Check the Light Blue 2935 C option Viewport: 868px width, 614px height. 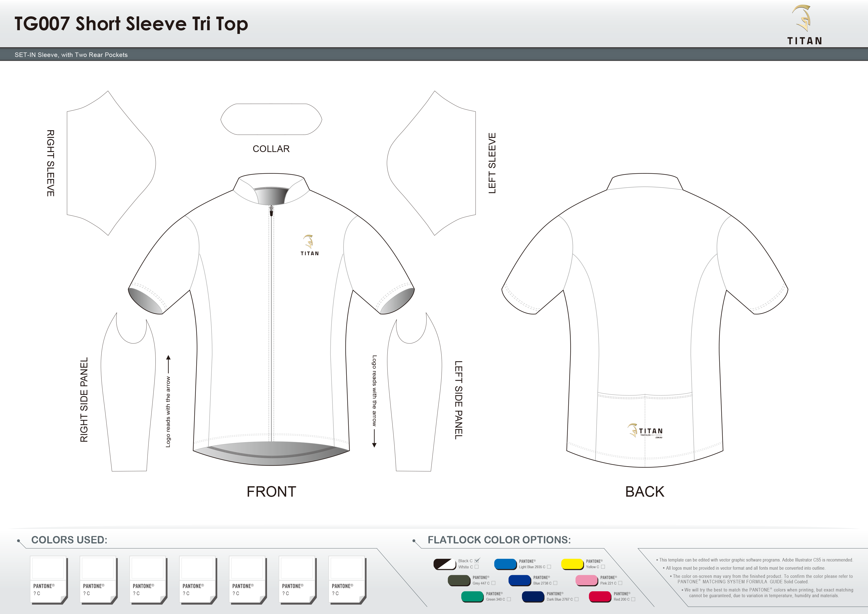pos(549,566)
